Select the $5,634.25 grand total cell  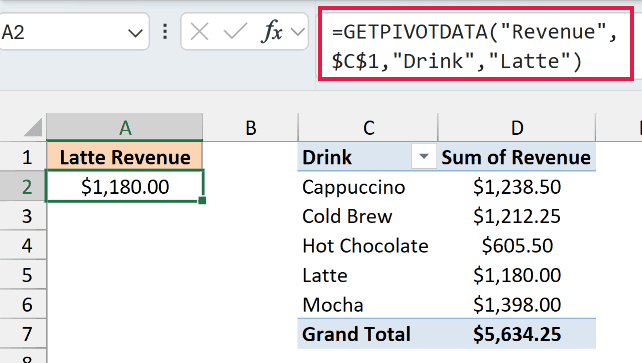click(517, 334)
